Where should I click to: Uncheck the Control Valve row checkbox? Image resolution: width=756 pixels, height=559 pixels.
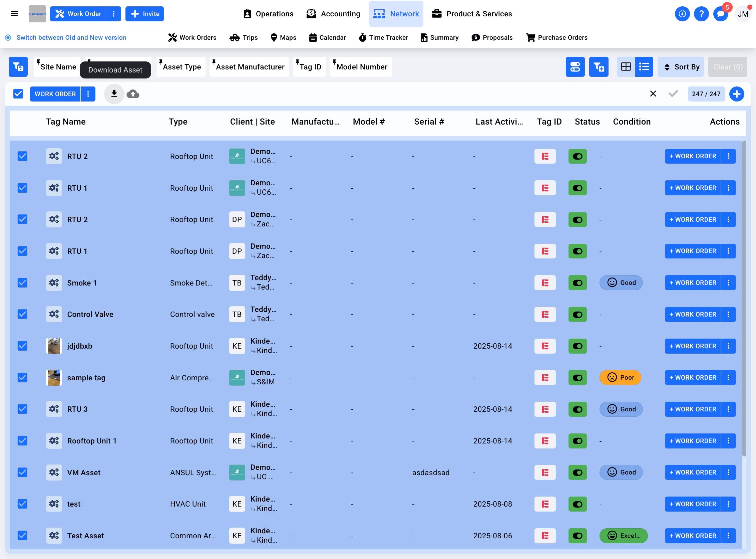(x=22, y=314)
